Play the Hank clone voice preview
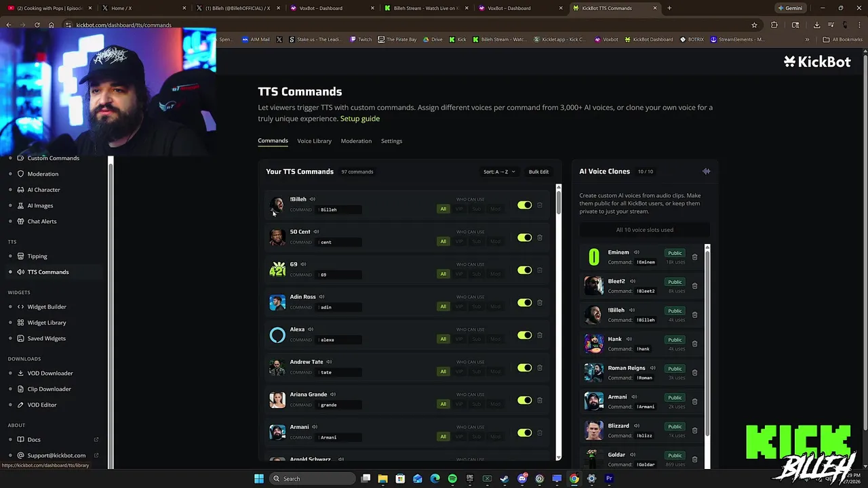The height and width of the screenshot is (488, 868). pyautogui.click(x=629, y=339)
